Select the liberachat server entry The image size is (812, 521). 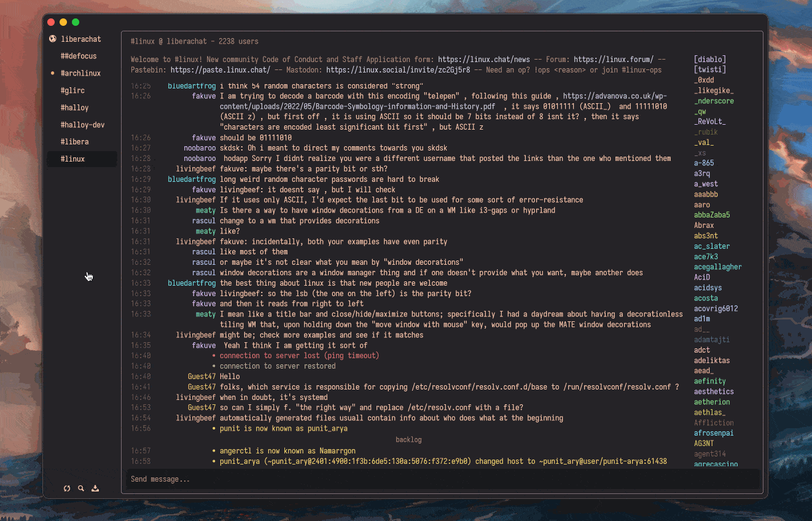pos(82,39)
